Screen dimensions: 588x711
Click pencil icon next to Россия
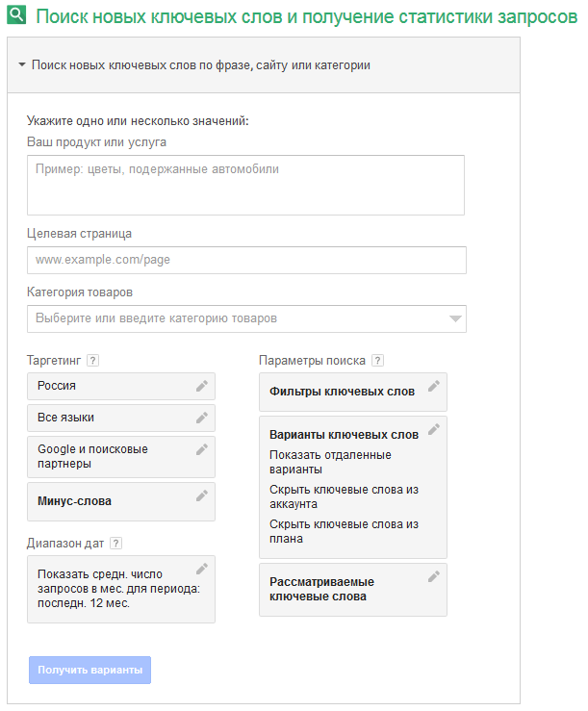[202, 386]
